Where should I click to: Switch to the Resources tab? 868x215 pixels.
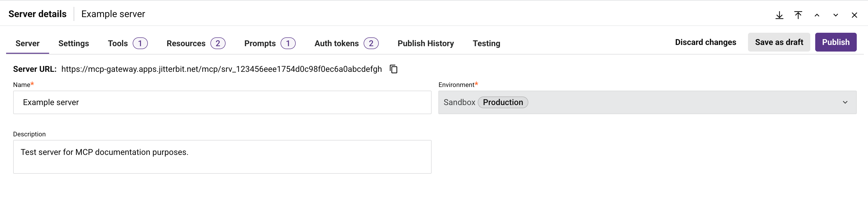(196, 43)
